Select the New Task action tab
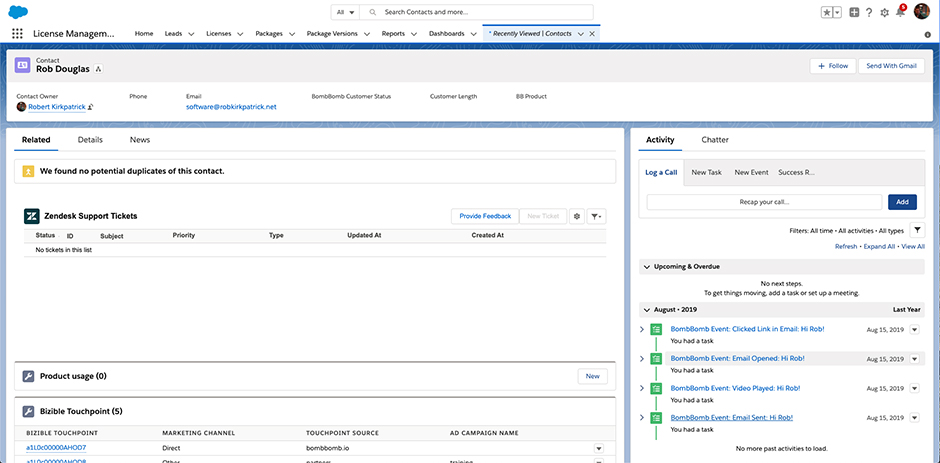 [x=707, y=172]
